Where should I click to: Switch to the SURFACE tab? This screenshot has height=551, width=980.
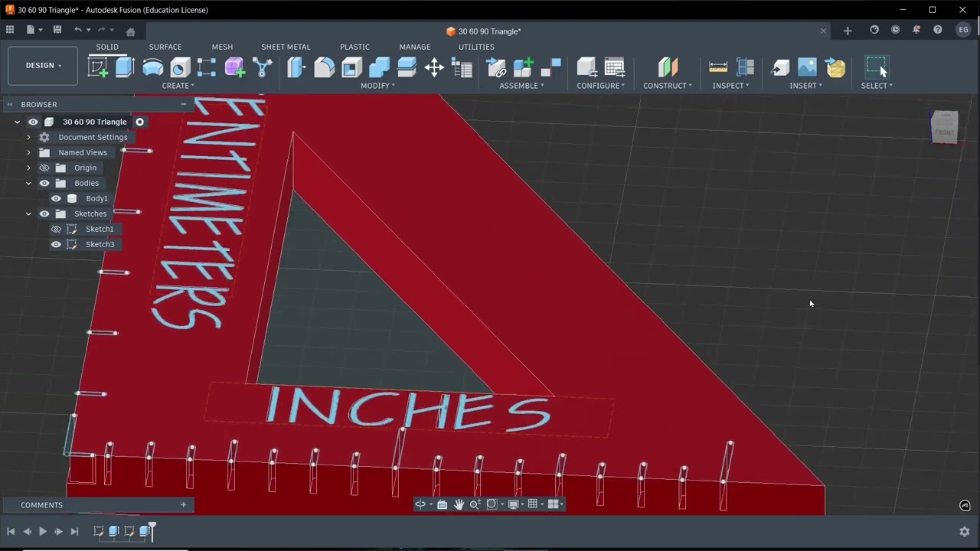click(165, 47)
